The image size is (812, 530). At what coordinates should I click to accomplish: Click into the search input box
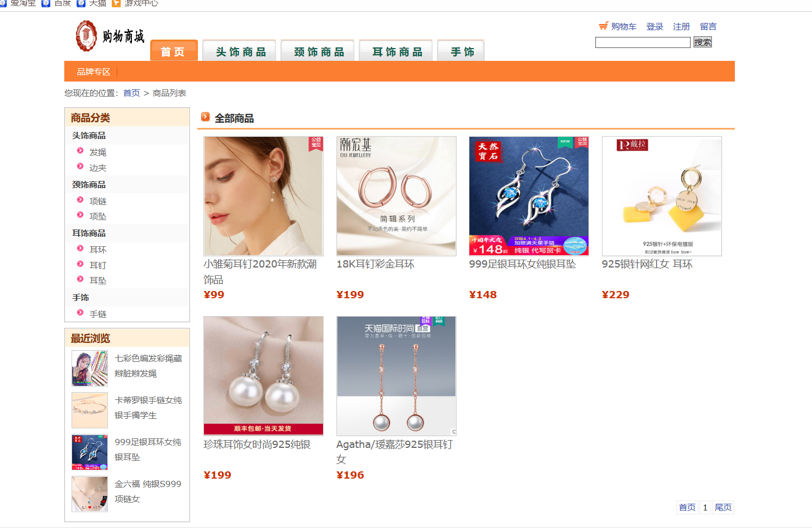[643, 42]
